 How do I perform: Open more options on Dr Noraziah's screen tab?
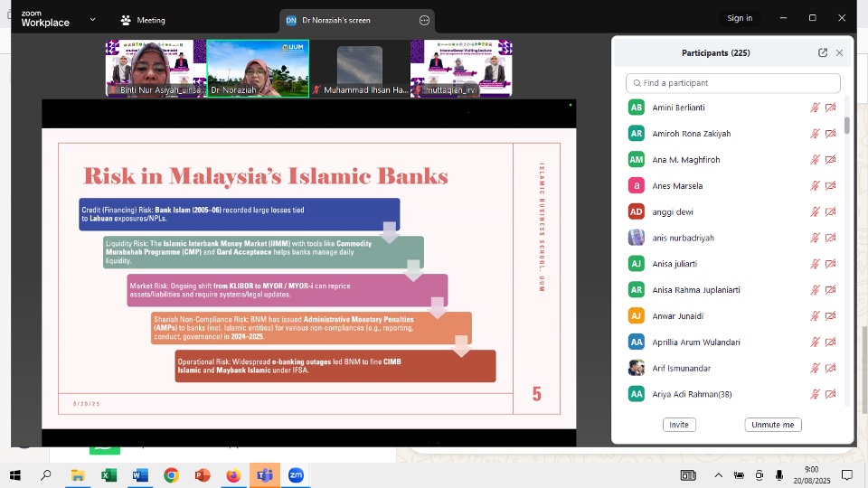[424, 21]
